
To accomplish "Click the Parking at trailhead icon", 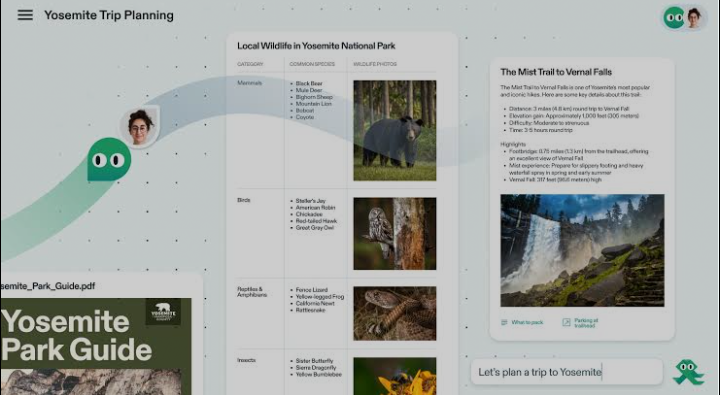I will [566, 322].
